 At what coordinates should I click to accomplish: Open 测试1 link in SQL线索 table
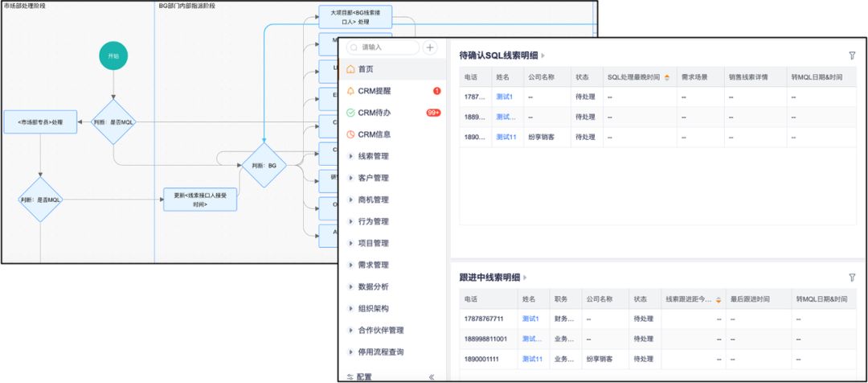[504, 97]
